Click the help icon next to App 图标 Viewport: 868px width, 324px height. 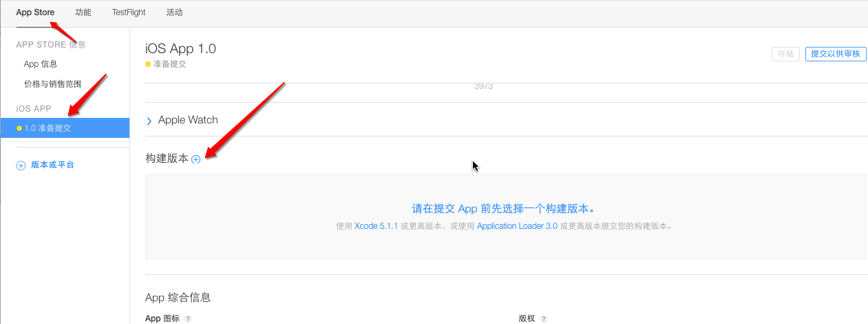(187, 319)
